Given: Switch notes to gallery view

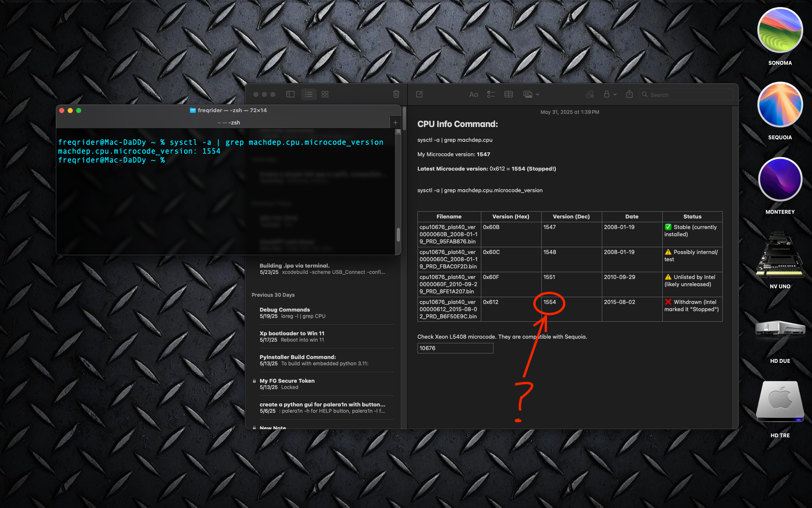Looking at the screenshot, I should click(325, 94).
